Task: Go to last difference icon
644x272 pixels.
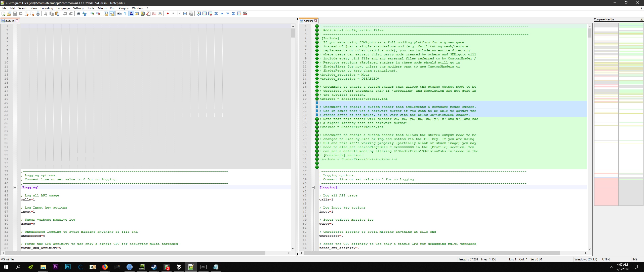Action: [233, 14]
